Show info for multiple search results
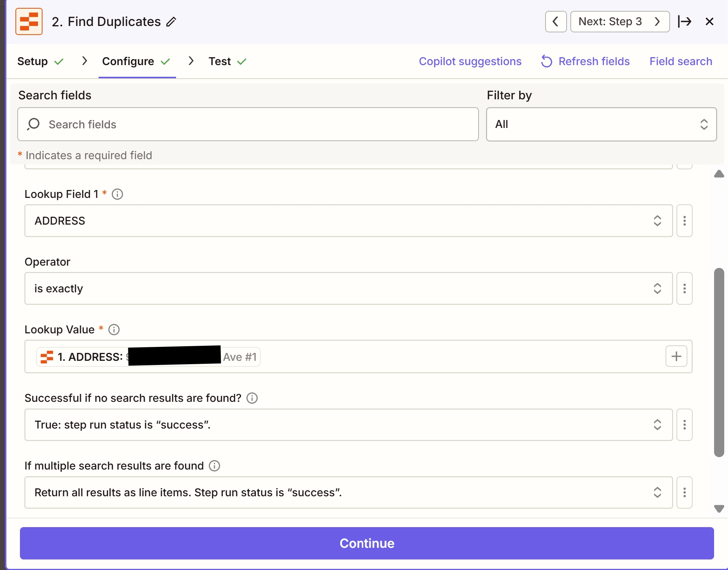 coord(214,466)
